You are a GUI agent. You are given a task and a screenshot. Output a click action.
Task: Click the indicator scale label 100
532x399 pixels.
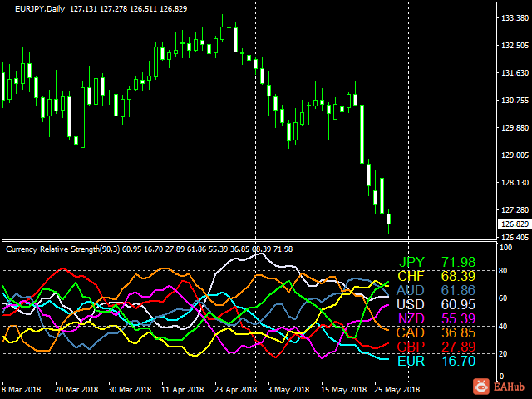point(506,248)
